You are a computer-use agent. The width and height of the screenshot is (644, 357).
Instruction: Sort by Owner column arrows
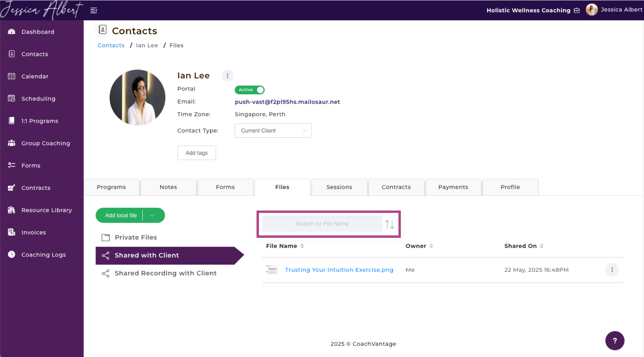click(x=431, y=246)
